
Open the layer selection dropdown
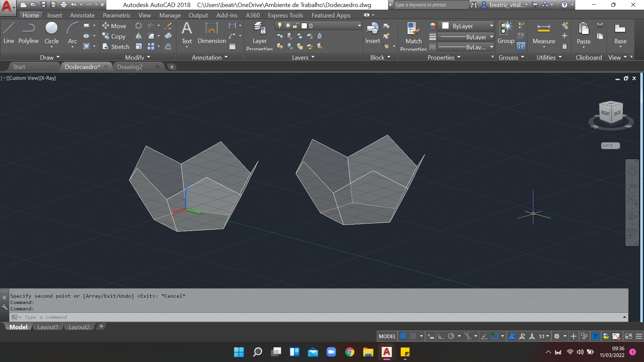318,26
